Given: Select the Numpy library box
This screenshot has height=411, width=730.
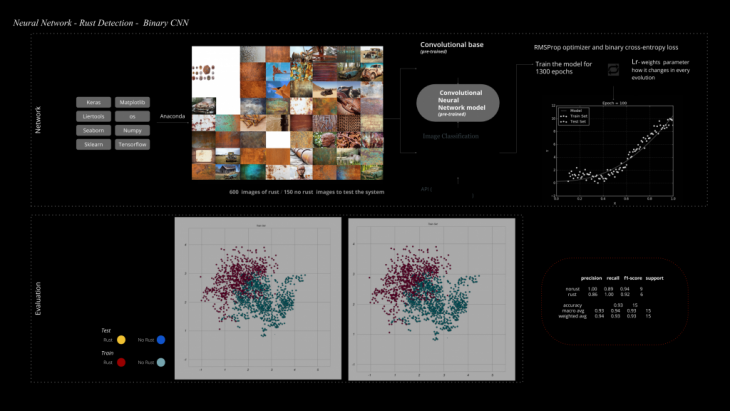Looking at the screenshot, I should (133, 130).
